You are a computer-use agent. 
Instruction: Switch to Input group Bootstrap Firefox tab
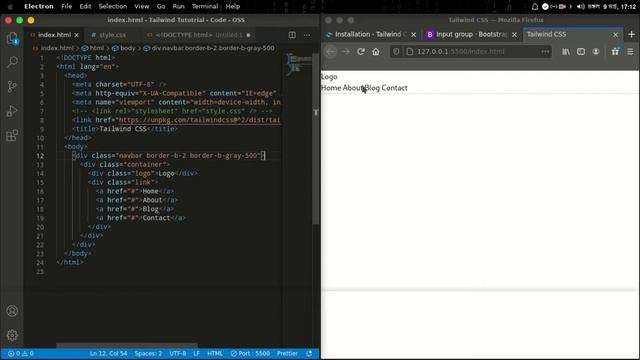coord(471,35)
